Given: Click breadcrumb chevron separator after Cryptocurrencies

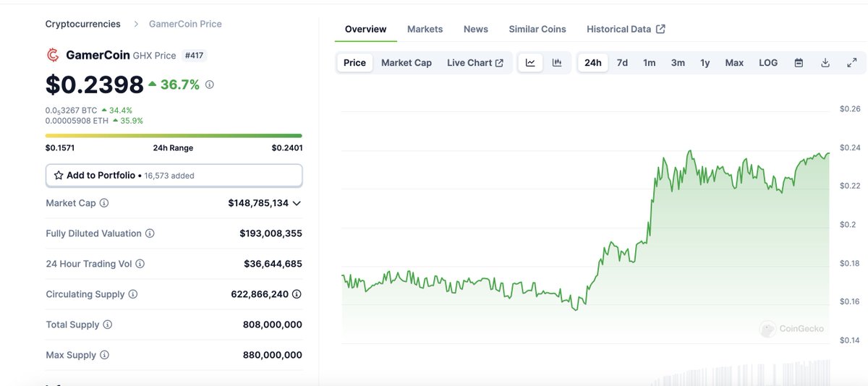Looking at the screenshot, I should coord(135,24).
